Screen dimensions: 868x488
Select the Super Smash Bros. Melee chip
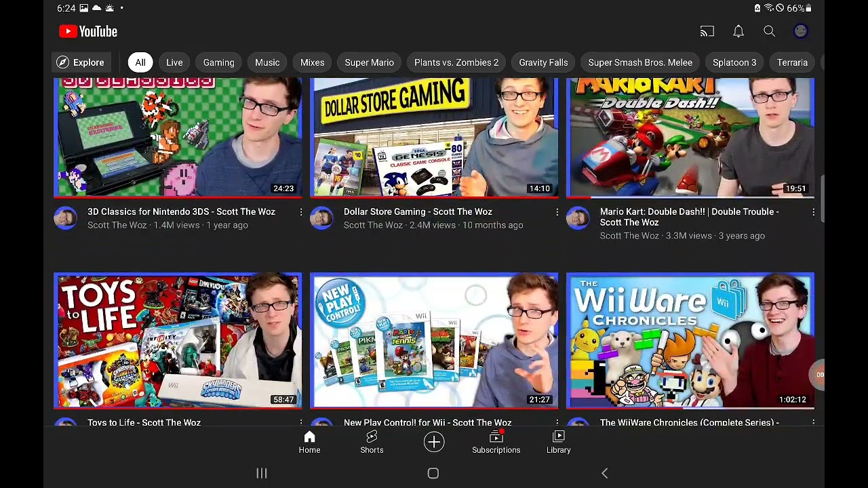pyautogui.click(x=640, y=62)
